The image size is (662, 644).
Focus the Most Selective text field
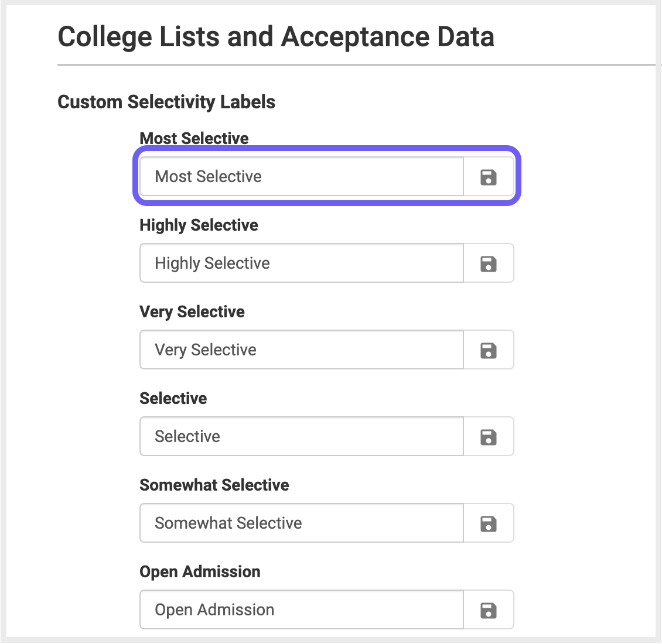pyautogui.click(x=302, y=177)
